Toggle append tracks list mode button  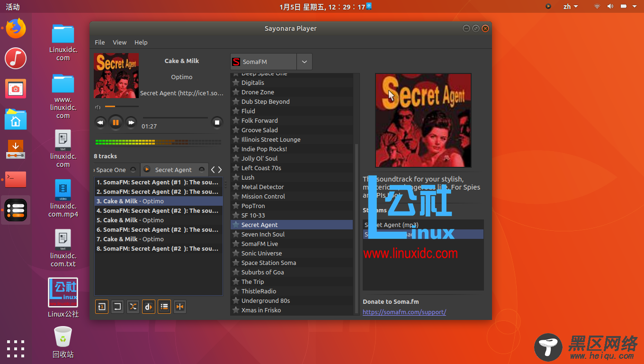pos(164,307)
